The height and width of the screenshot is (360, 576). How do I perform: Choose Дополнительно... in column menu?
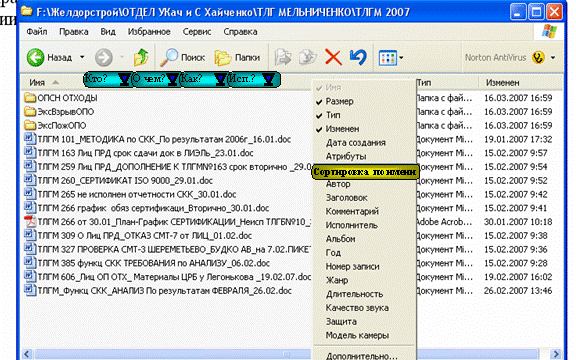[361, 356]
